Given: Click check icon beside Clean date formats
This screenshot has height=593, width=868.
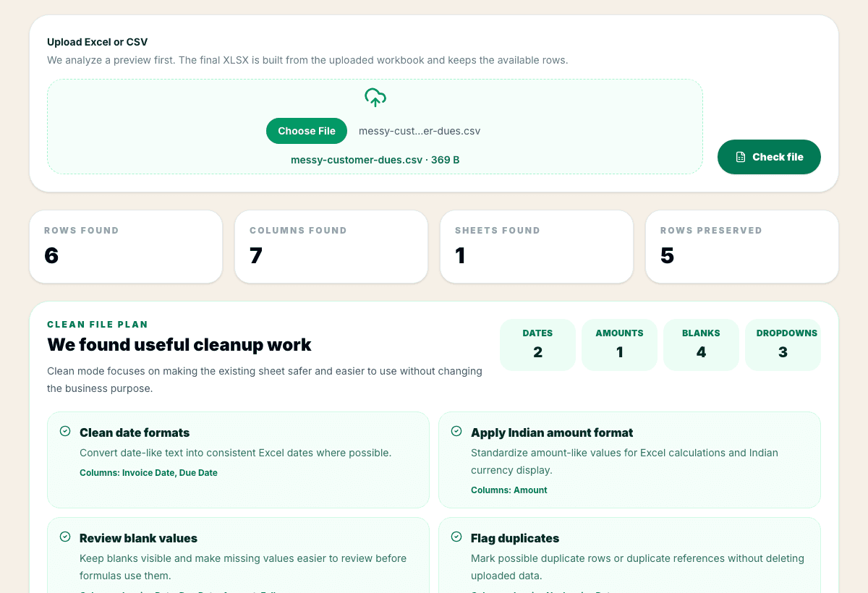Looking at the screenshot, I should point(65,431).
